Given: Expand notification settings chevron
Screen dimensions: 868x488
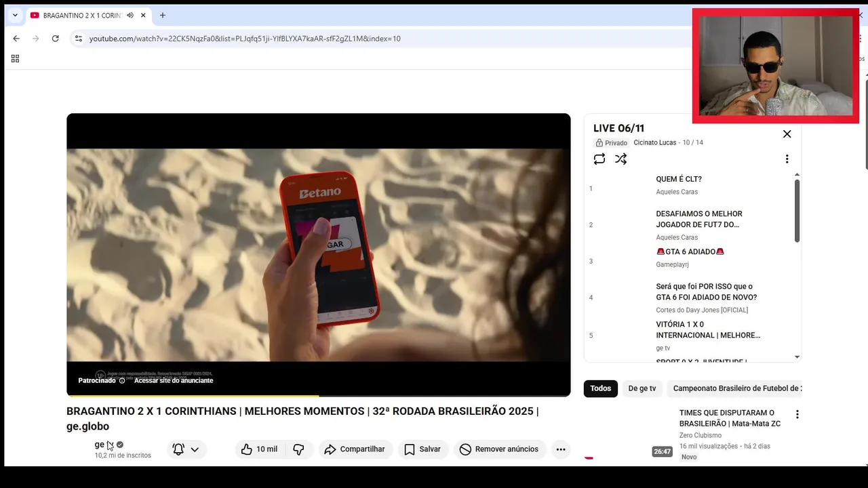Looking at the screenshot, I should point(195,449).
